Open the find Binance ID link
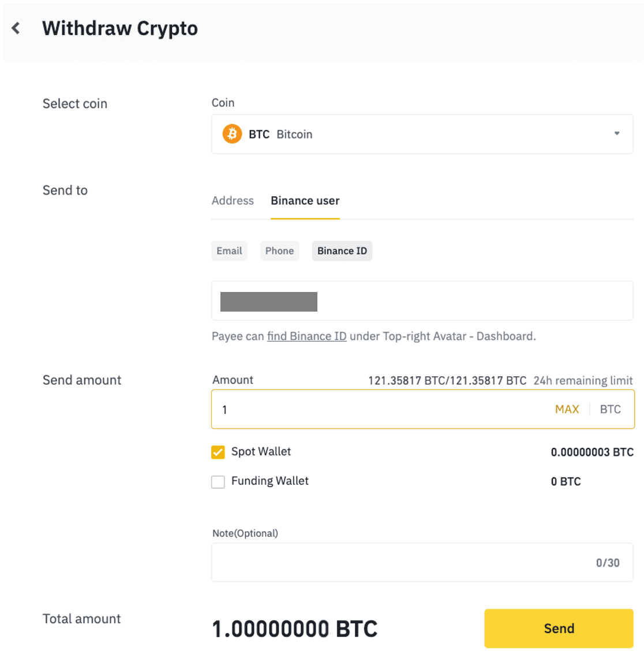Viewport: 644px width, 659px height. point(306,336)
